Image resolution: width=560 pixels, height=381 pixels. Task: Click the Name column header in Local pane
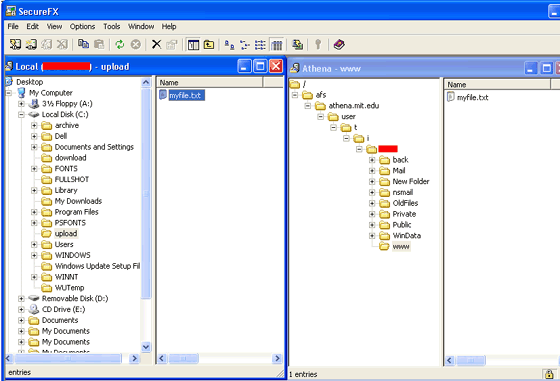(x=210, y=82)
